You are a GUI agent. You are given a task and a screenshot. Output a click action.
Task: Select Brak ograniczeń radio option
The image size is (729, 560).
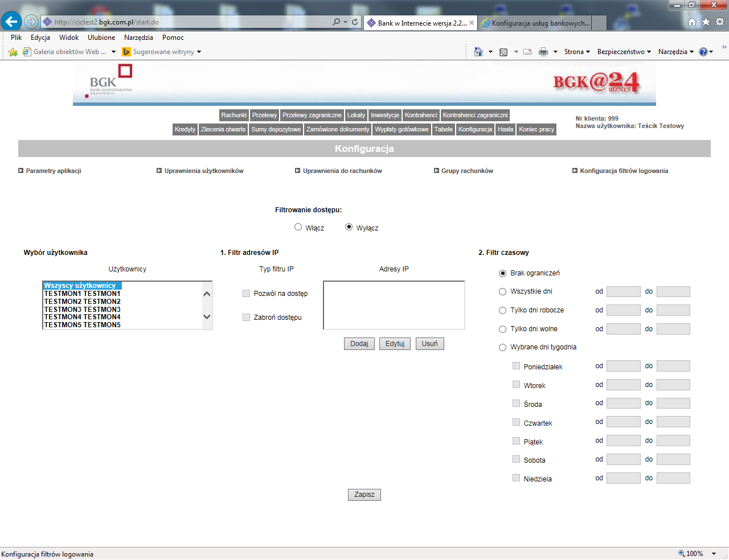(502, 273)
